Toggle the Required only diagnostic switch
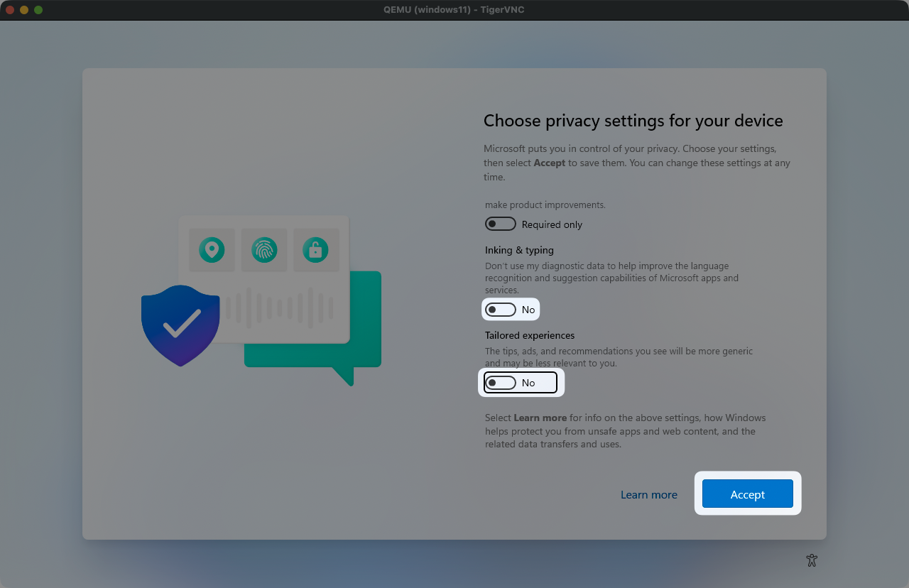 click(x=501, y=224)
